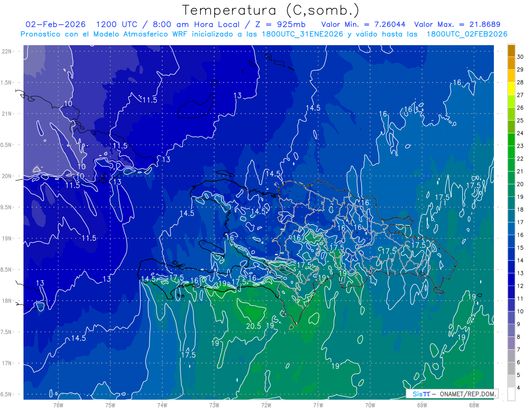This screenshot has height=411, width=532.
Task: Click the "1200 UTC" time text
Action: point(117,24)
